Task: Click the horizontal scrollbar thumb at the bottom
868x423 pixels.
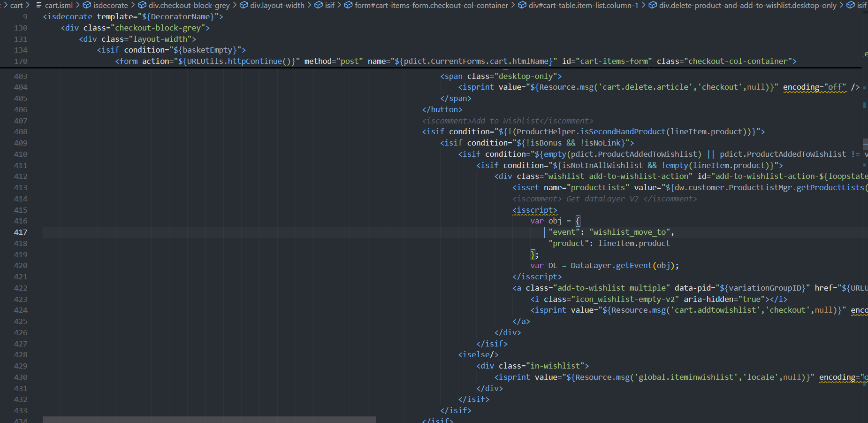Action: [x=209, y=419]
